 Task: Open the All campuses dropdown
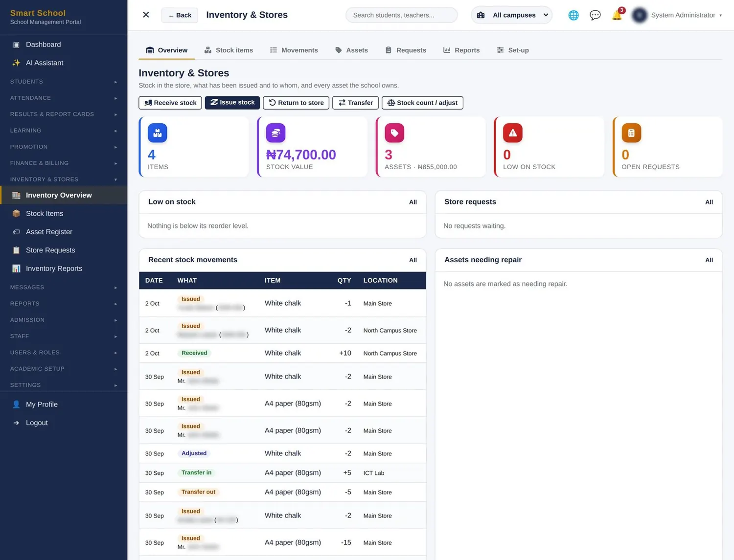pos(512,15)
